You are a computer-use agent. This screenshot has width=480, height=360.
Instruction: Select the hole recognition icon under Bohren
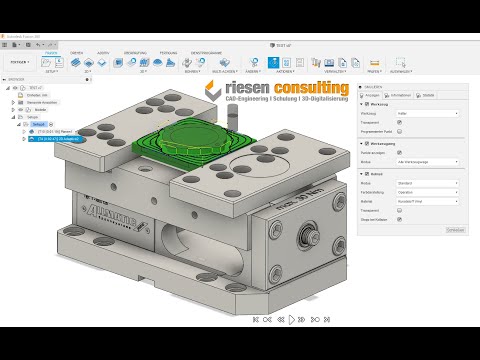point(200,62)
